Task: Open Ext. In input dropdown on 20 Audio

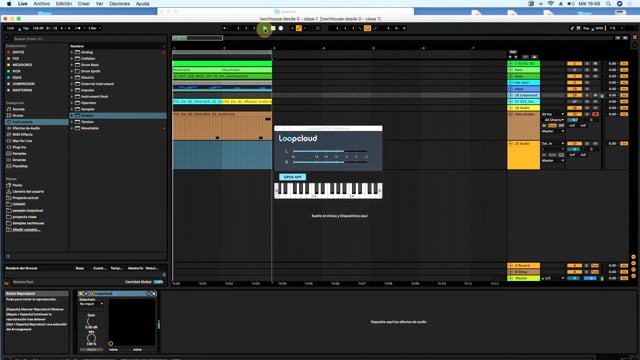Action: pyautogui.click(x=553, y=144)
